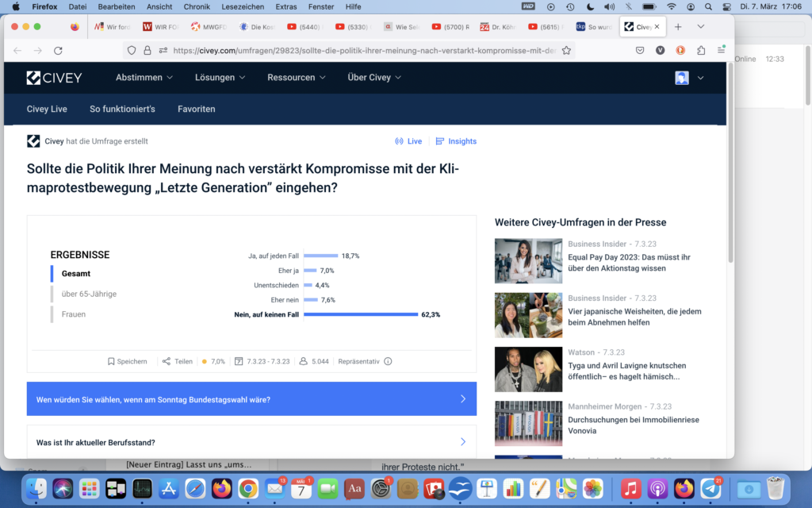The width and height of the screenshot is (812, 508).
Task: Open the Chronik menu in menu bar
Action: [x=196, y=6]
